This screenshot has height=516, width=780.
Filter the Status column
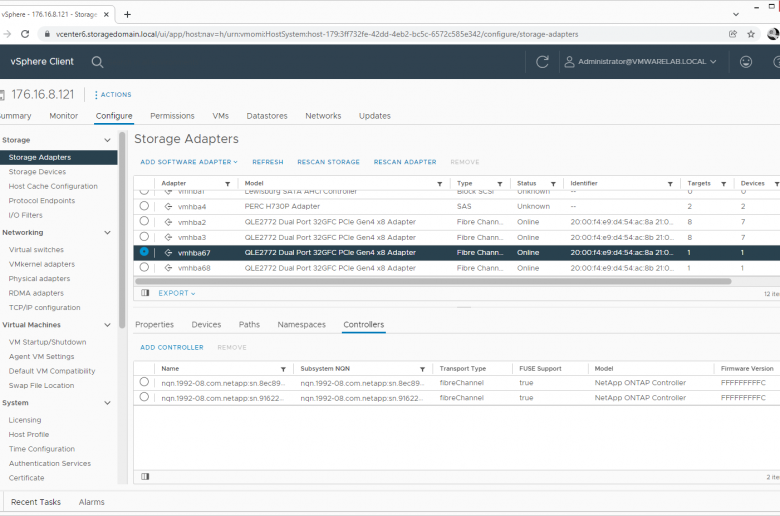point(553,184)
